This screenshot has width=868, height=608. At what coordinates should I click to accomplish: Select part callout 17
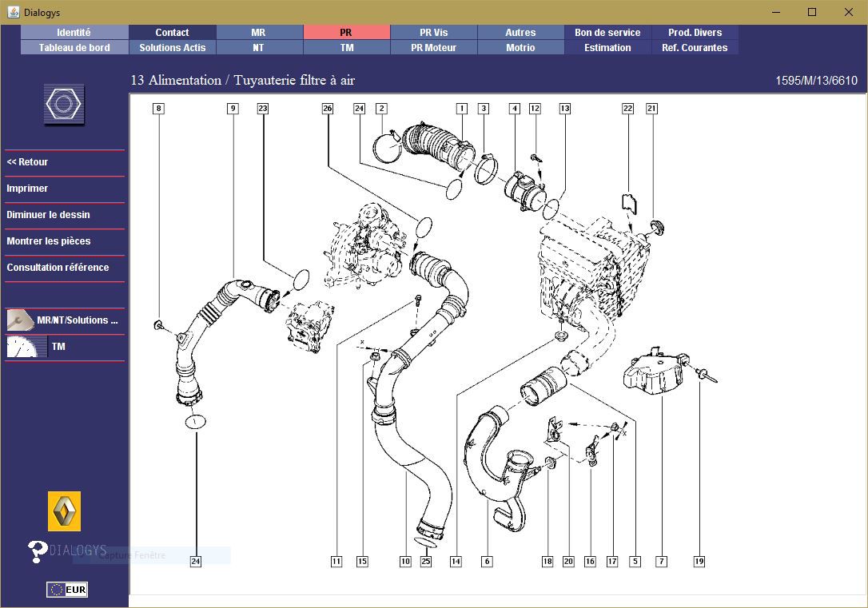612,562
